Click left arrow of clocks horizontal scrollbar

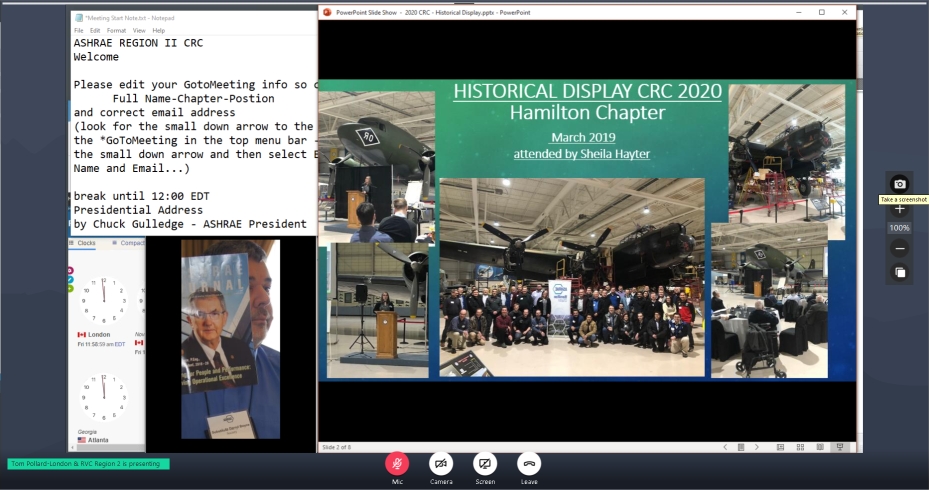coord(72,448)
